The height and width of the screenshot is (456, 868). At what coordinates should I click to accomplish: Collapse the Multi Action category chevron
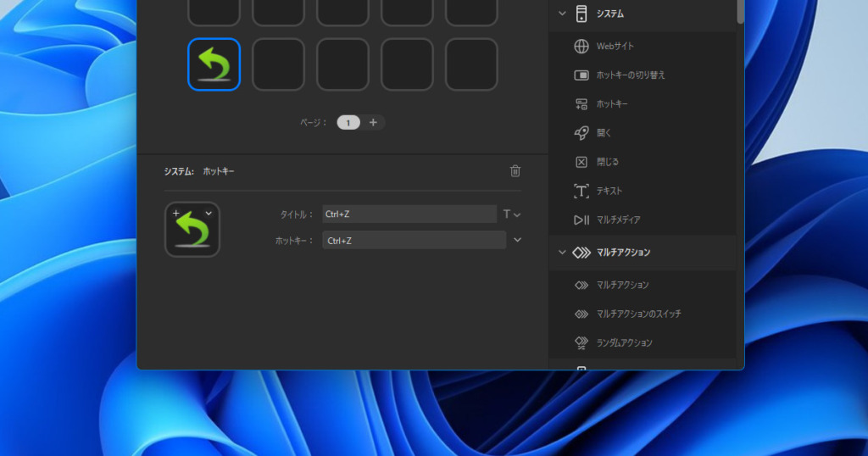pyautogui.click(x=562, y=253)
